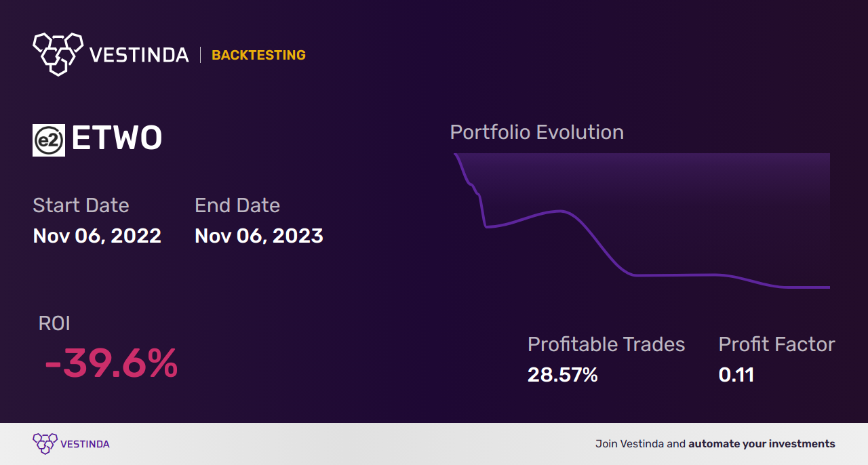868x465 pixels.
Task: Click the ROI label
Action: click(x=54, y=323)
